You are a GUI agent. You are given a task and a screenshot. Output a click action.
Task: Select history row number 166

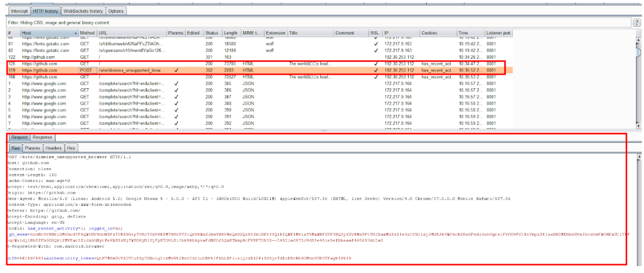[x=259, y=77]
